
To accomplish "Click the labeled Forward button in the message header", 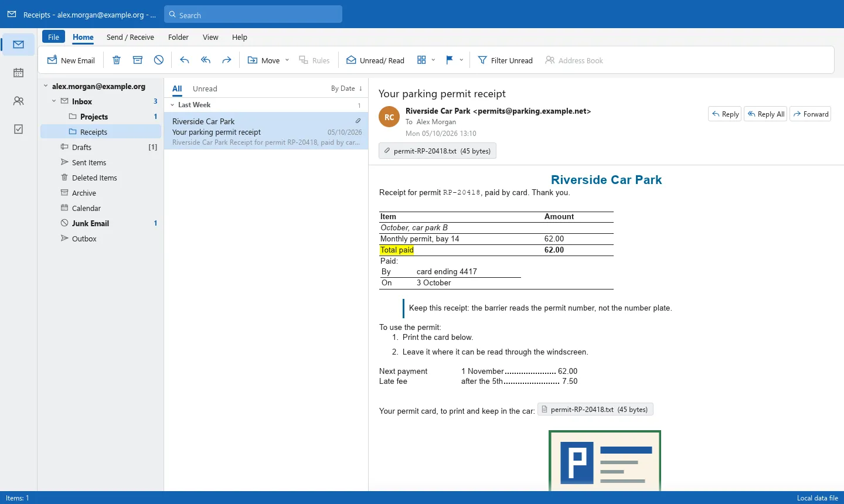I will tap(811, 114).
